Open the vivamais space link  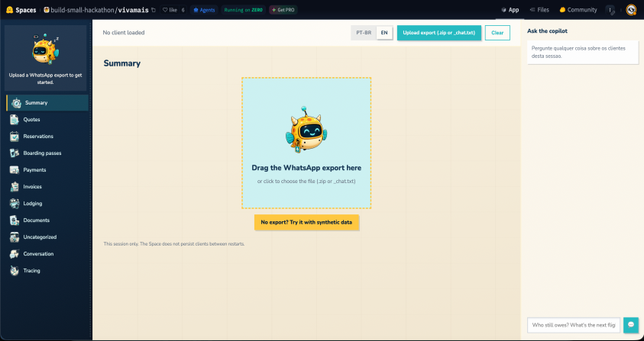(x=134, y=10)
